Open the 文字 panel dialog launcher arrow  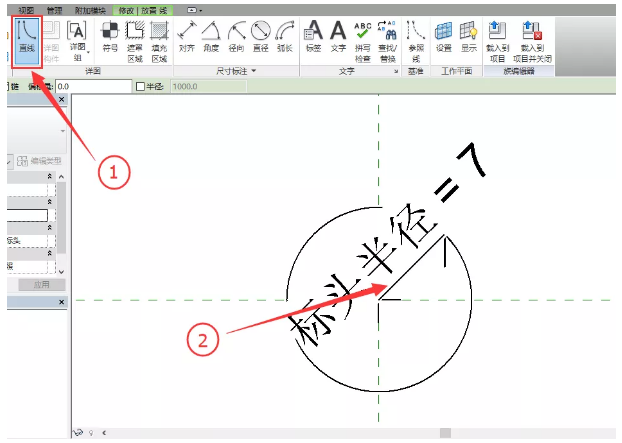[x=396, y=71]
